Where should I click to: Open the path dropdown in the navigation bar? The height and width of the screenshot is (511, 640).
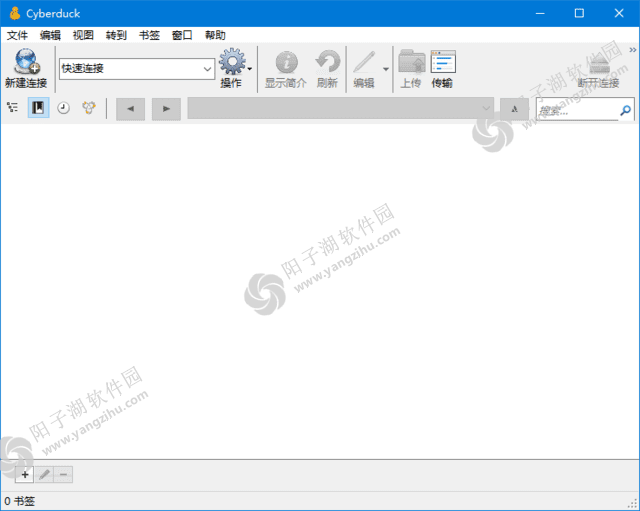(486, 109)
